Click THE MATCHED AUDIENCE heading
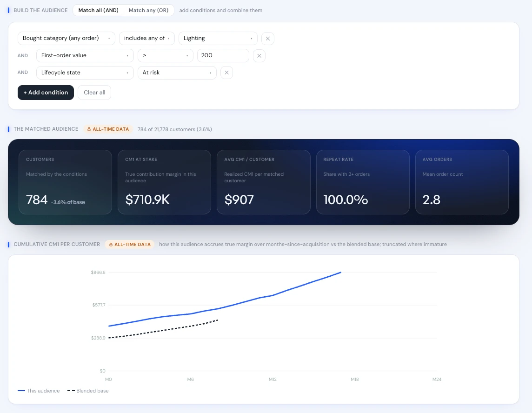Viewport: 532px width, 413px height. [46, 129]
